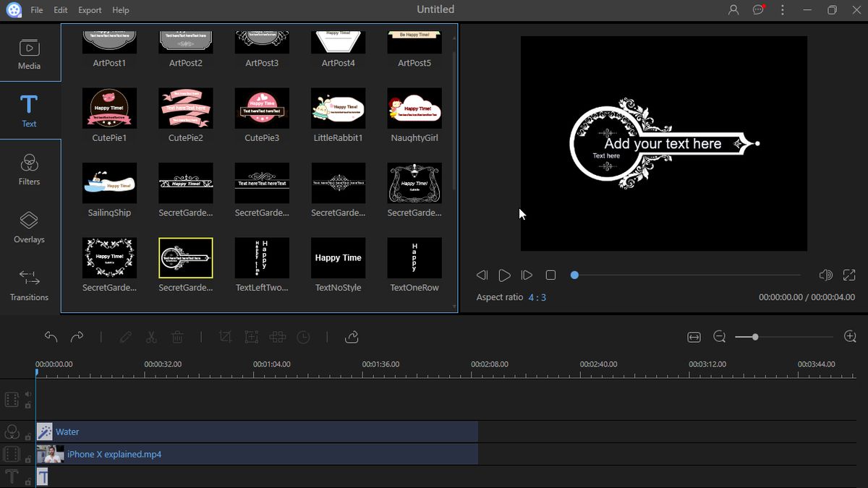
Task: Toggle lock on the text track
Action: tap(28, 481)
